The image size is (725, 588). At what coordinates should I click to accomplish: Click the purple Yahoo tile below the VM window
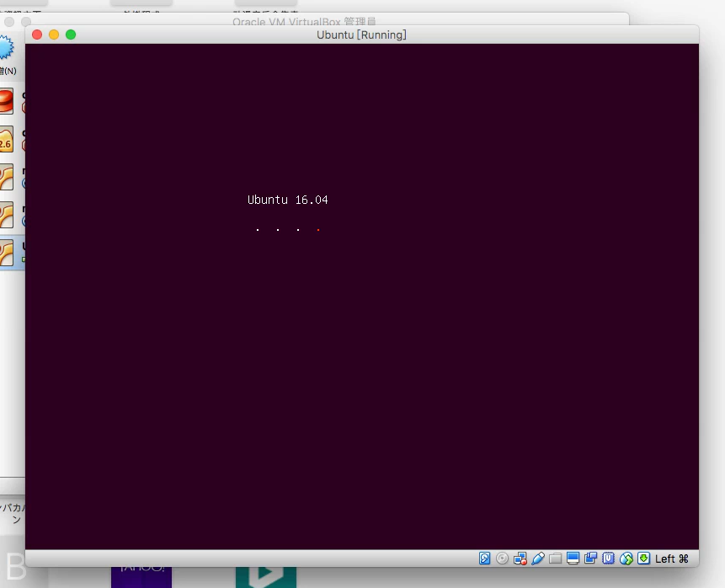141,577
